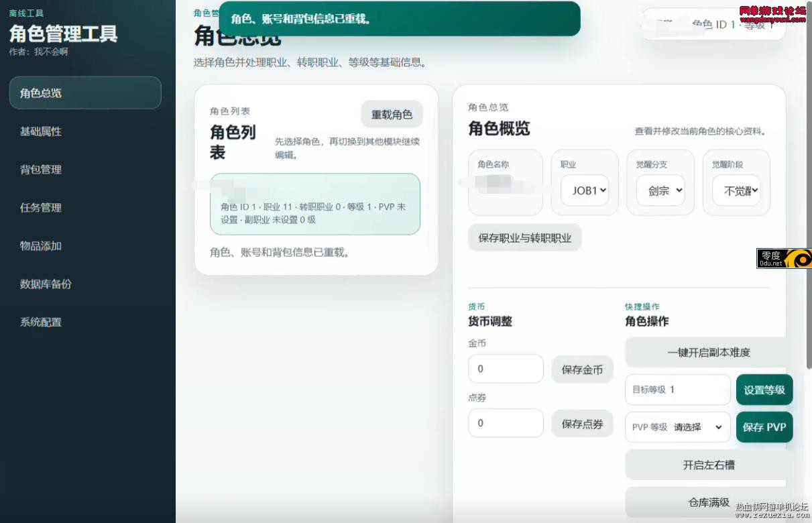Open the 角色总览 sidebar section
The image size is (812, 523).
click(x=85, y=93)
